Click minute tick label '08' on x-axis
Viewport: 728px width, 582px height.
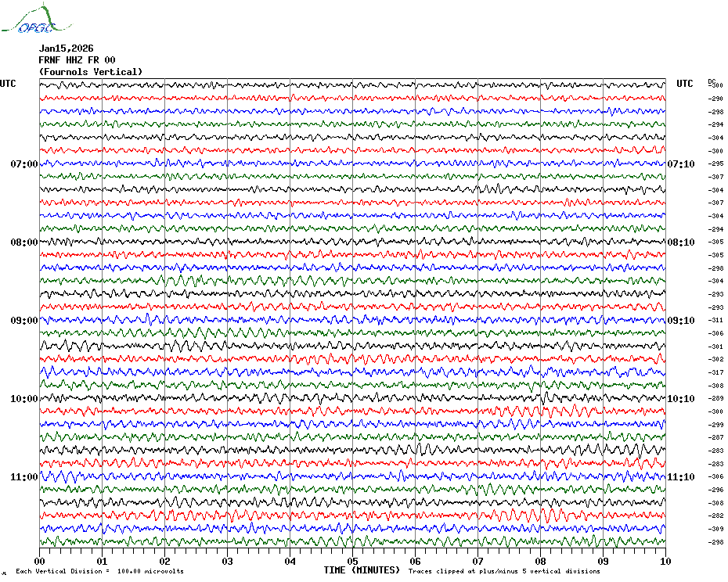tap(540, 562)
